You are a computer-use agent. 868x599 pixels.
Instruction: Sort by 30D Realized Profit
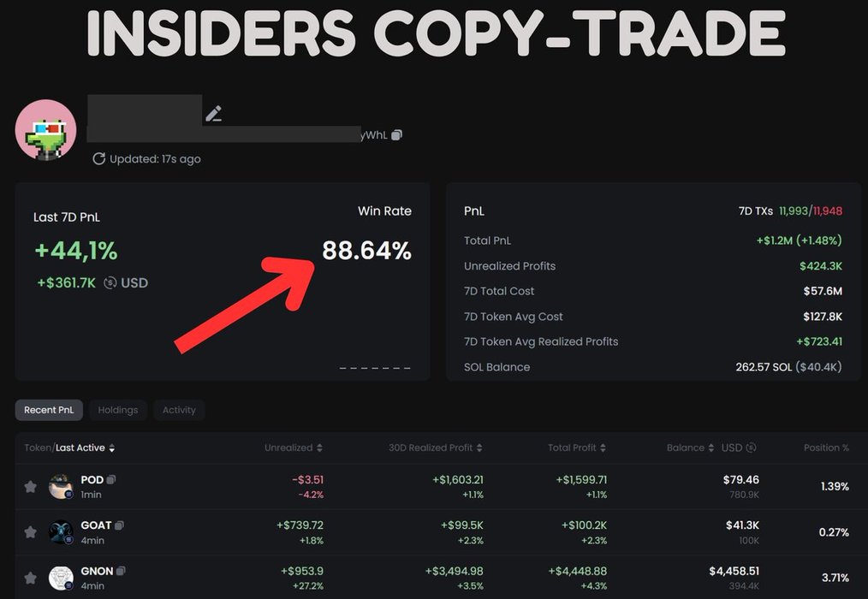pos(435,448)
